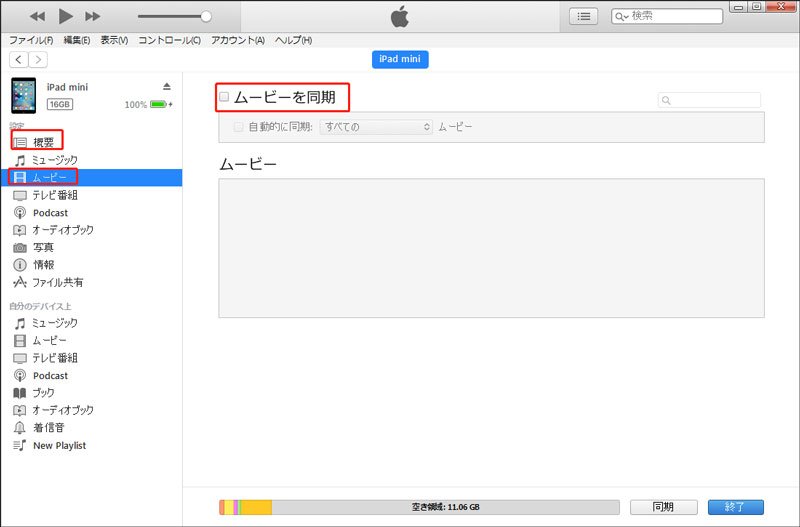Open the 表示(V) menu
The image size is (800, 527).
[114, 40]
